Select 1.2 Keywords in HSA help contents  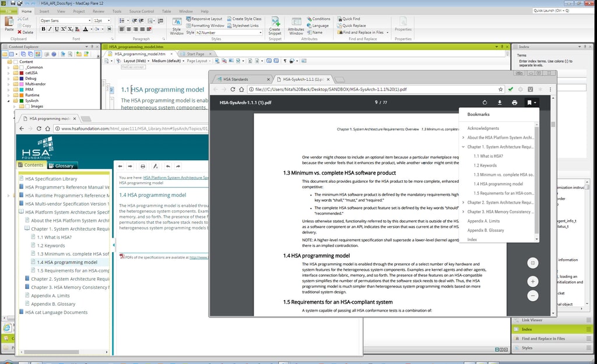pyautogui.click(x=51, y=246)
